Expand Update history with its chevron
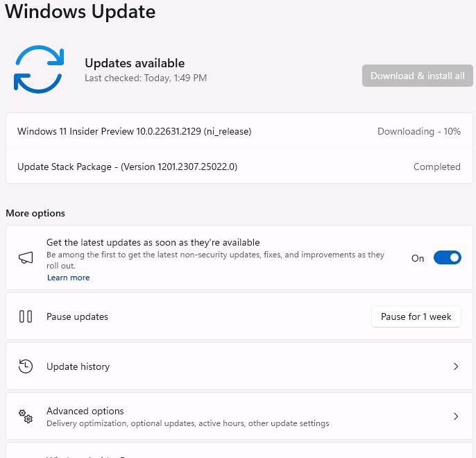Screen dimensions: 476x458 (456, 366)
